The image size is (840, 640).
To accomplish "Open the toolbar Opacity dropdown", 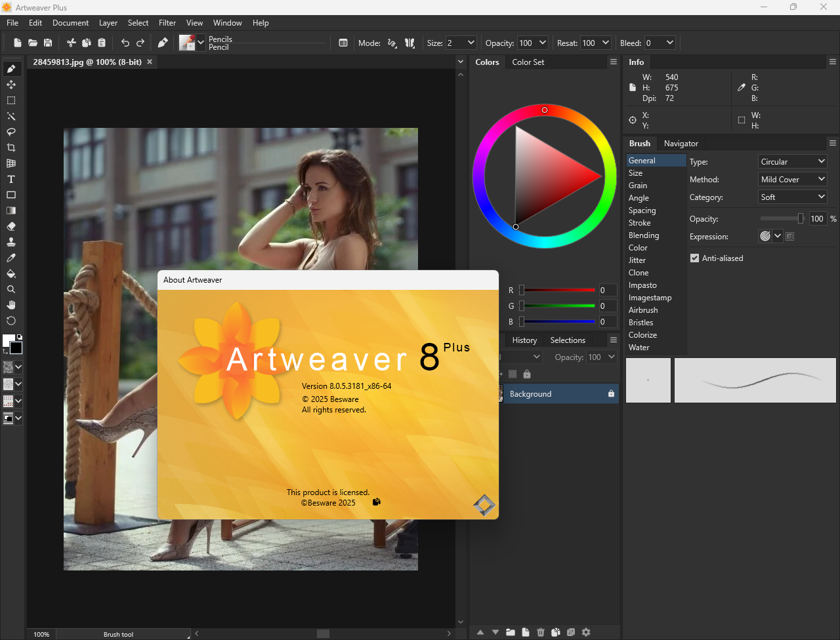I will pos(542,43).
